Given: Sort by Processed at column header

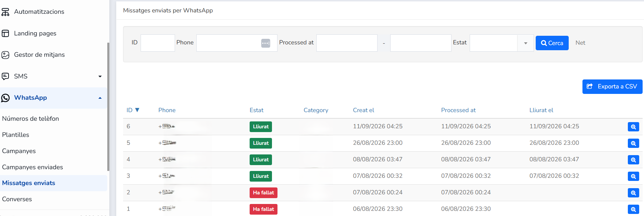Looking at the screenshot, I should pyautogui.click(x=458, y=110).
